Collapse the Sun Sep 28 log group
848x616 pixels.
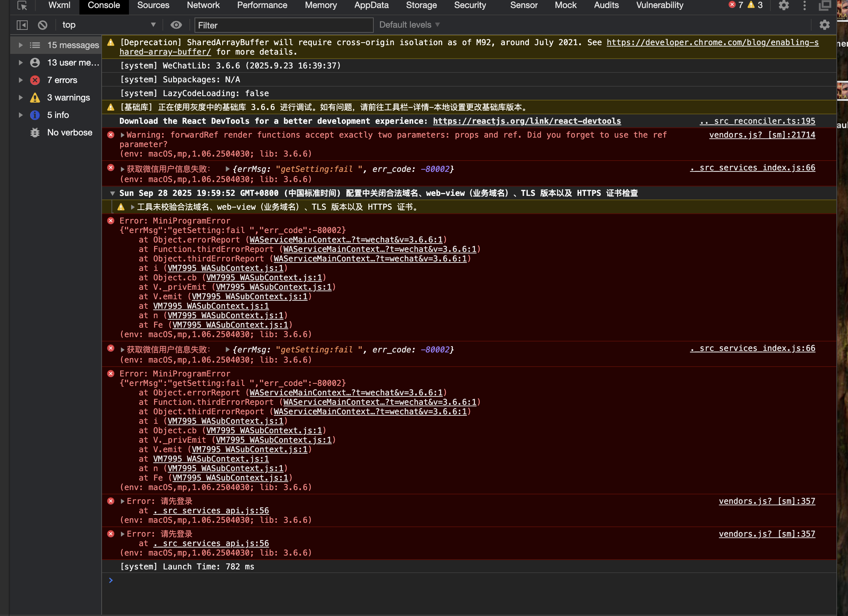[112, 193]
